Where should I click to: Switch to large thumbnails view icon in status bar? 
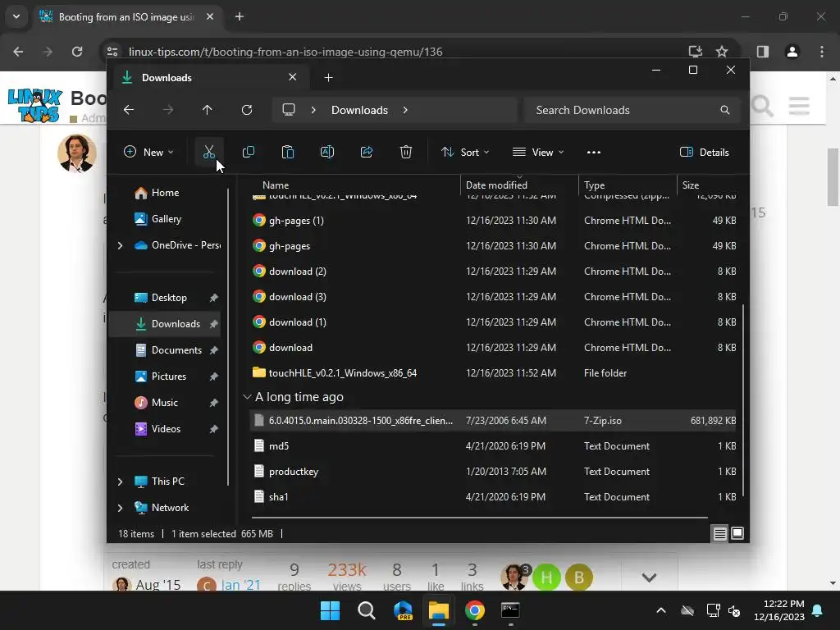point(737,533)
